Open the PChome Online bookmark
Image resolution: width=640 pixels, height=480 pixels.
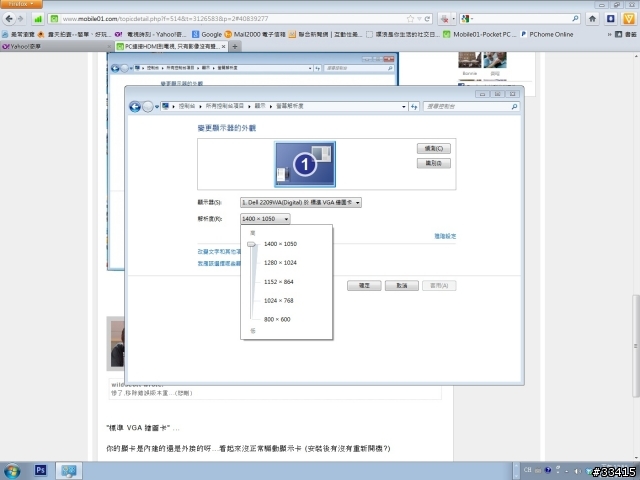click(x=547, y=34)
